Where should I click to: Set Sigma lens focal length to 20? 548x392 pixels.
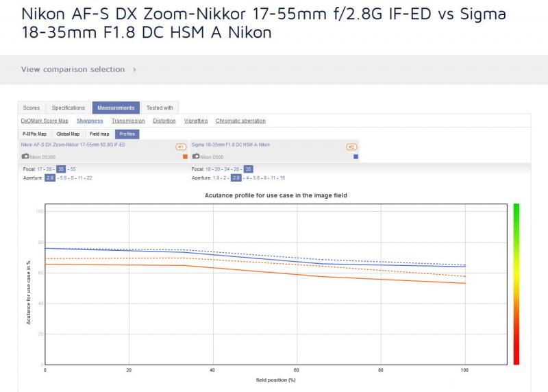click(217, 169)
